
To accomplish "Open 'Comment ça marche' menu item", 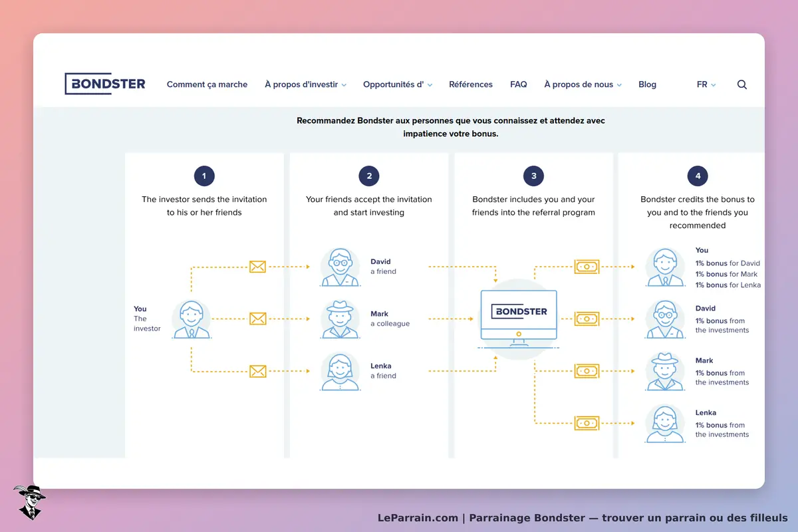I will (x=207, y=84).
